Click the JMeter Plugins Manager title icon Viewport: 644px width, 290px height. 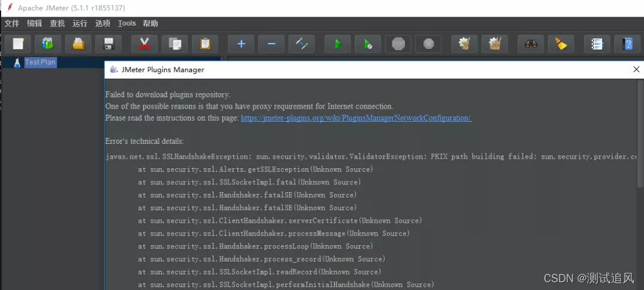tap(114, 69)
